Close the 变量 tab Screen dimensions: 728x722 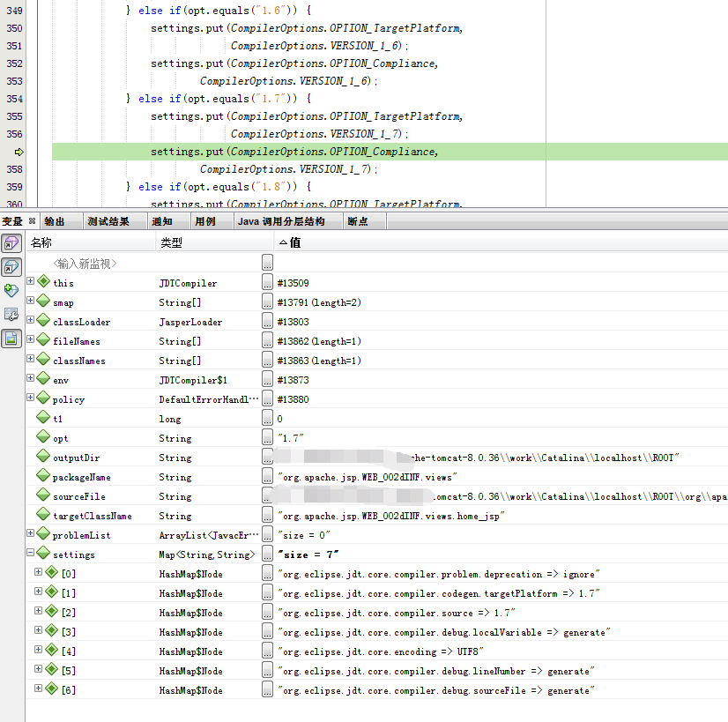coord(32,221)
